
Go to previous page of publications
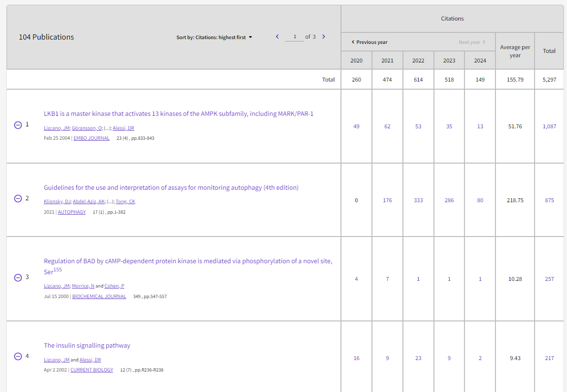click(x=277, y=37)
